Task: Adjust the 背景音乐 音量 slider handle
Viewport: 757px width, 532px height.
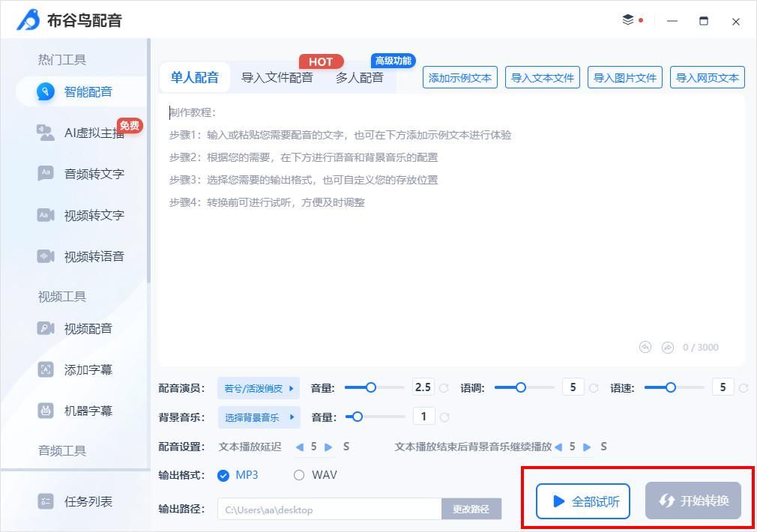Action: pos(358,417)
